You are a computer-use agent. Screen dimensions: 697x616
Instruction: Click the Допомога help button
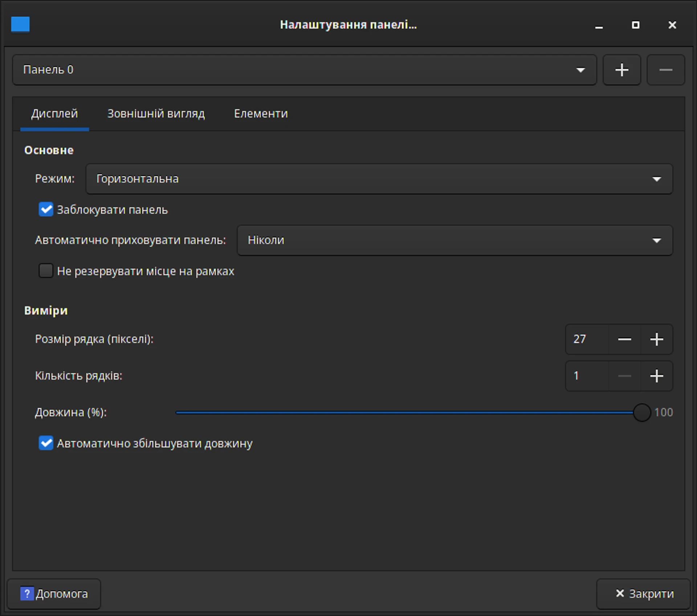point(54,594)
